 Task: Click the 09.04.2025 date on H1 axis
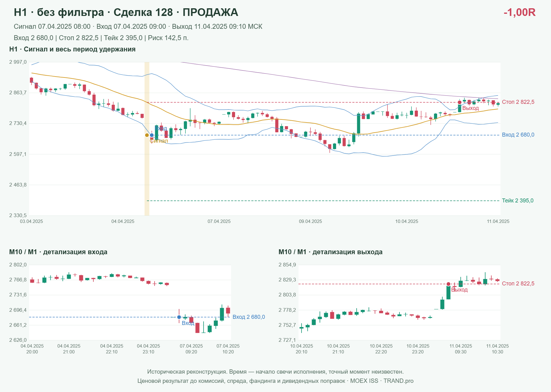(310, 221)
